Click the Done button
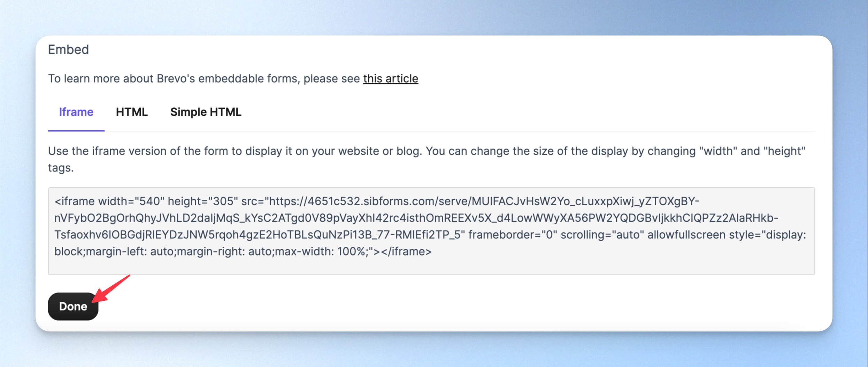 pos(73,306)
